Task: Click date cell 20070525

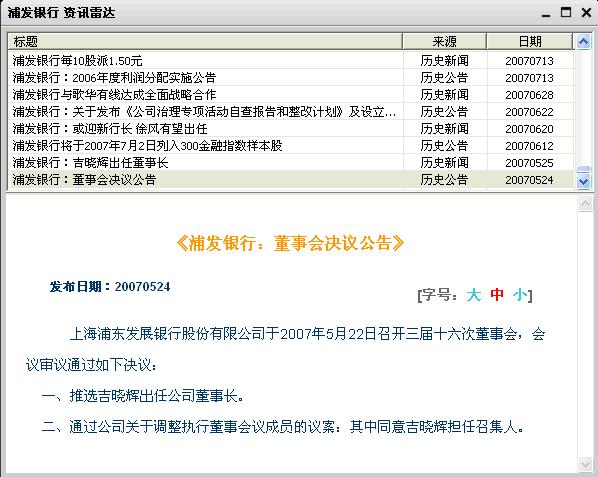Action: click(529, 163)
